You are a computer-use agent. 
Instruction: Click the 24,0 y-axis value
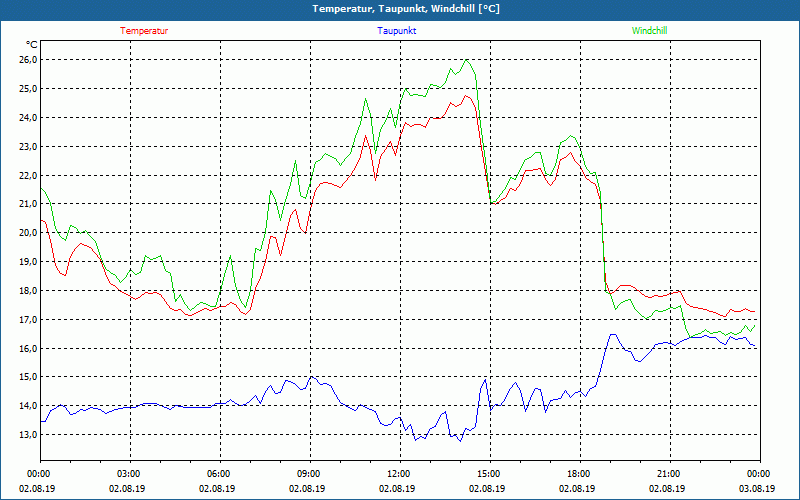pyautogui.click(x=28, y=118)
